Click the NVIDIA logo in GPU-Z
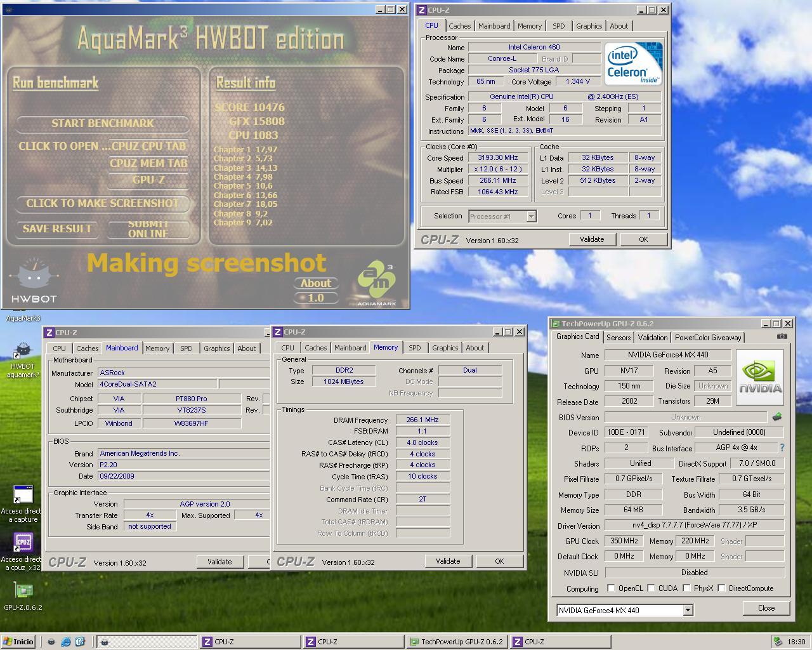Image resolution: width=812 pixels, height=650 pixels. point(760,377)
